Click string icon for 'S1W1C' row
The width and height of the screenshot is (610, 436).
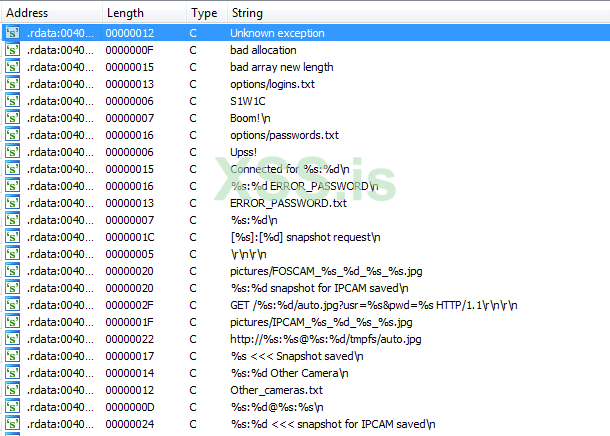point(12,101)
